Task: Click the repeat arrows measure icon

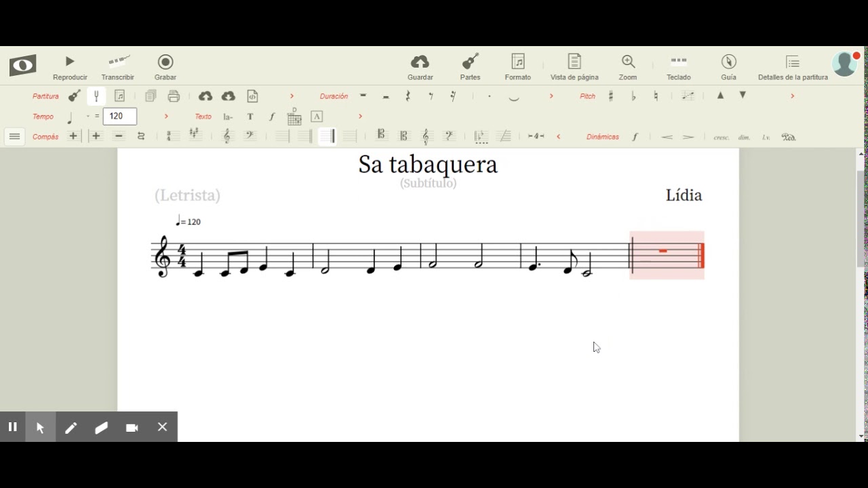Action: coord(141,136)
